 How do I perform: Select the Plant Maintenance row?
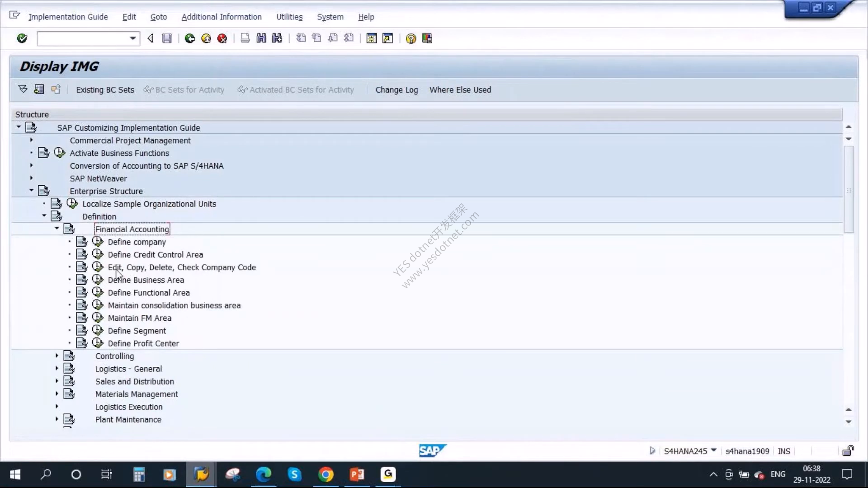click(x=128, y=419)
